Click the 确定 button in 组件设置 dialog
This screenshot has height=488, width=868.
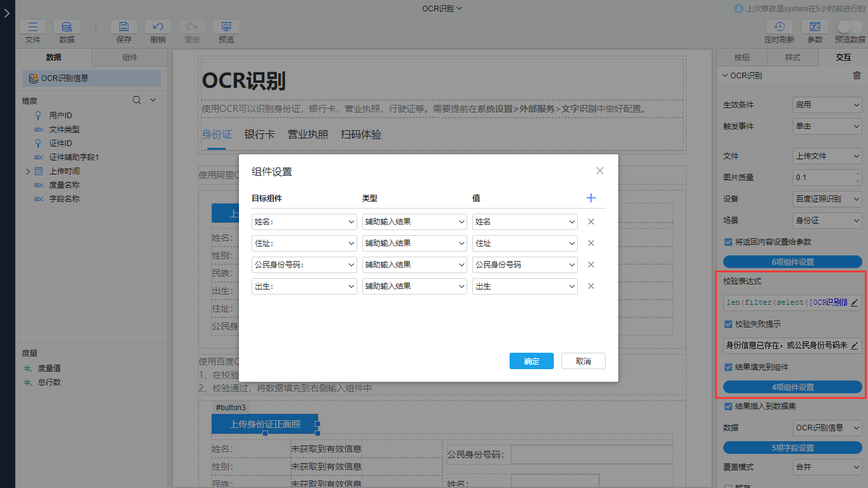pyautogui.click(x=531, y=360)
